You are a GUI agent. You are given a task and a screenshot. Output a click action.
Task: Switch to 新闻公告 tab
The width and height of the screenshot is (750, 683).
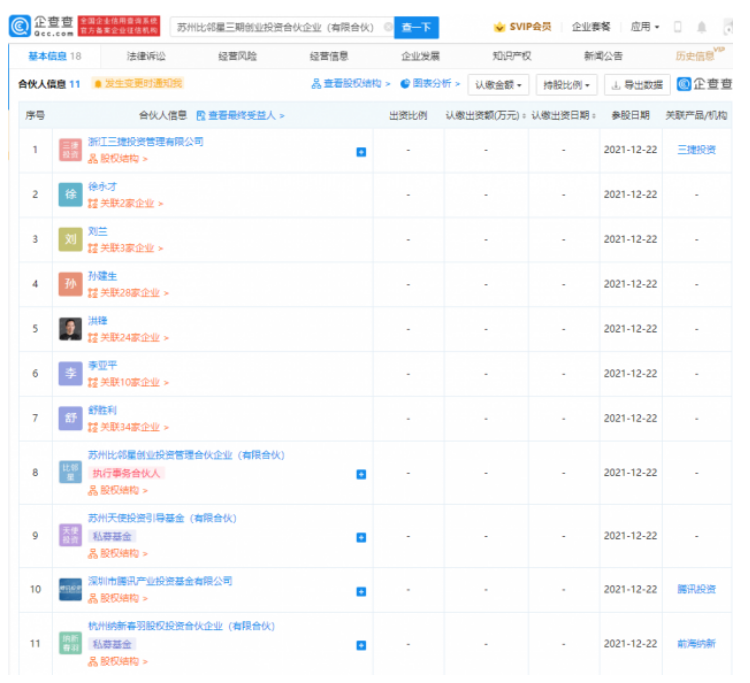click(x=603, y=56)
